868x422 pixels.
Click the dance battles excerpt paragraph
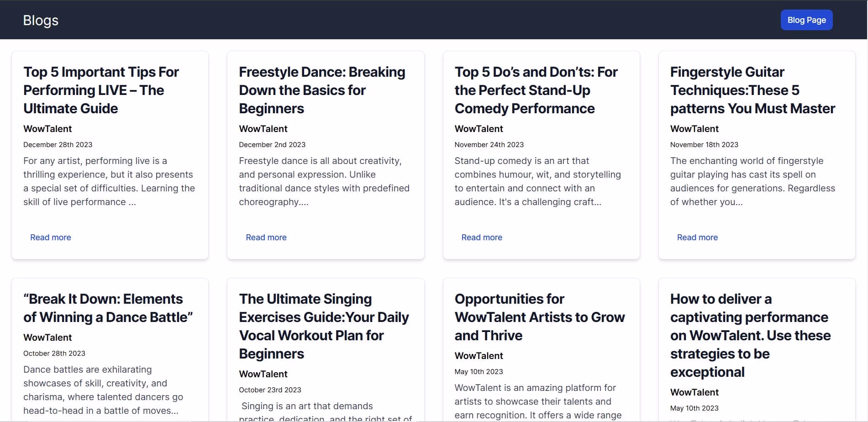103,390
